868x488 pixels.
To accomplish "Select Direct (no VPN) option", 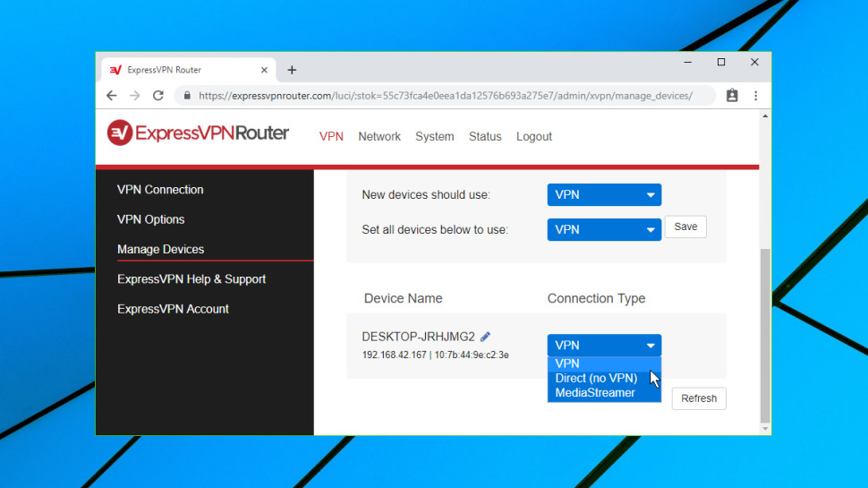I will tap(604, 379).
